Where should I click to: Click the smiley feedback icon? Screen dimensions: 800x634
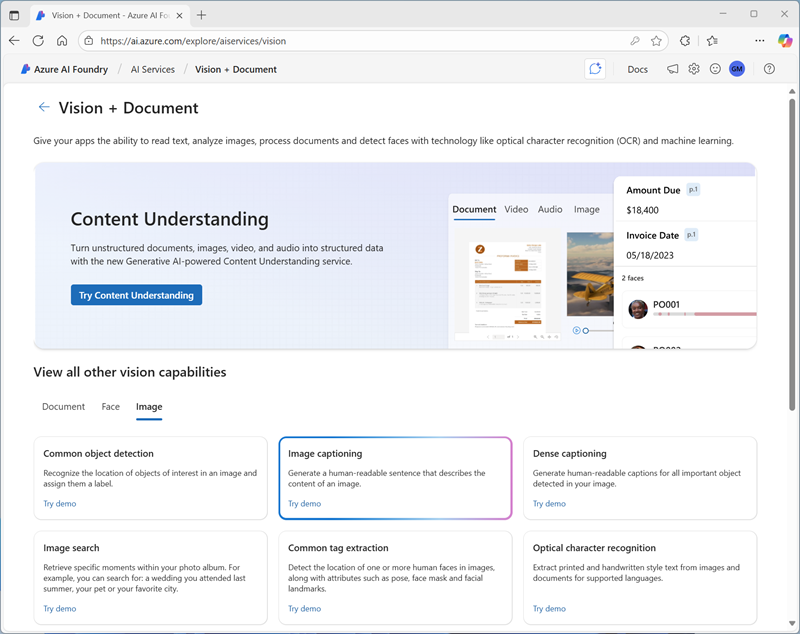(715, 69)
